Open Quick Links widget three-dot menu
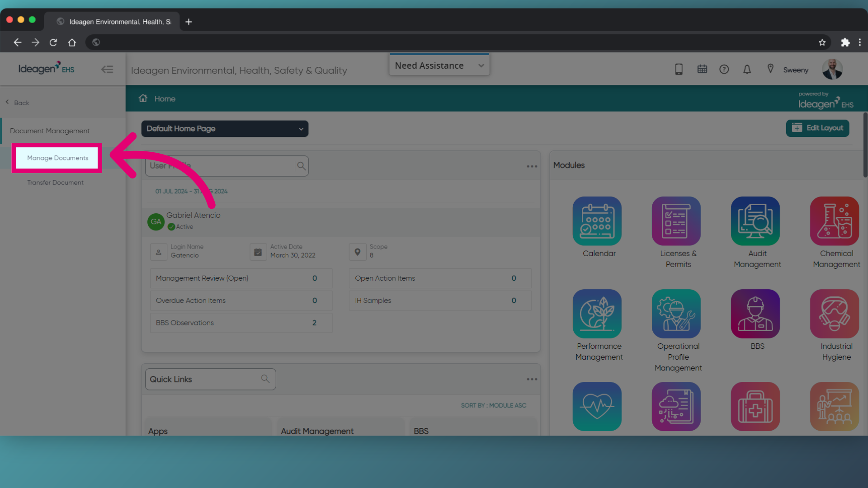 click(532, 379)
